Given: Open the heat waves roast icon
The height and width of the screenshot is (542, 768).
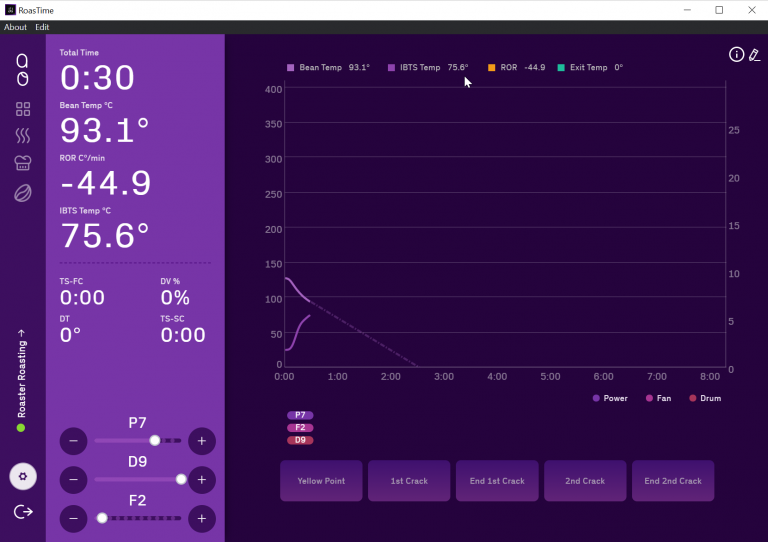Looking at the screenshot, I should (23, 136).
